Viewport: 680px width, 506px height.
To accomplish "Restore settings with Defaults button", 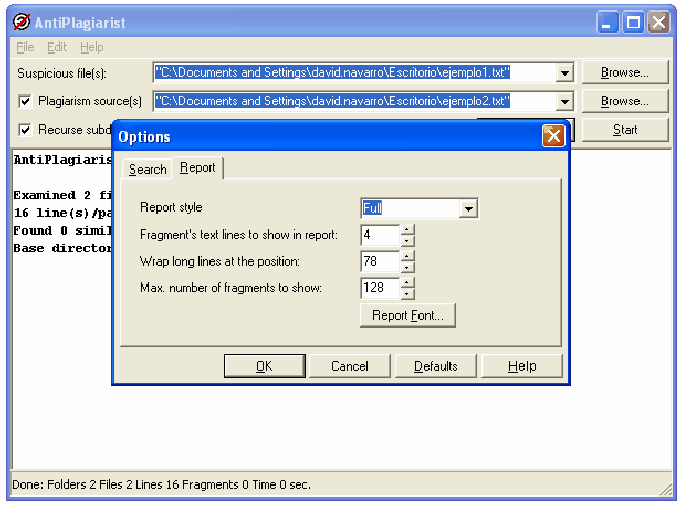I will (x=435, y=366).
